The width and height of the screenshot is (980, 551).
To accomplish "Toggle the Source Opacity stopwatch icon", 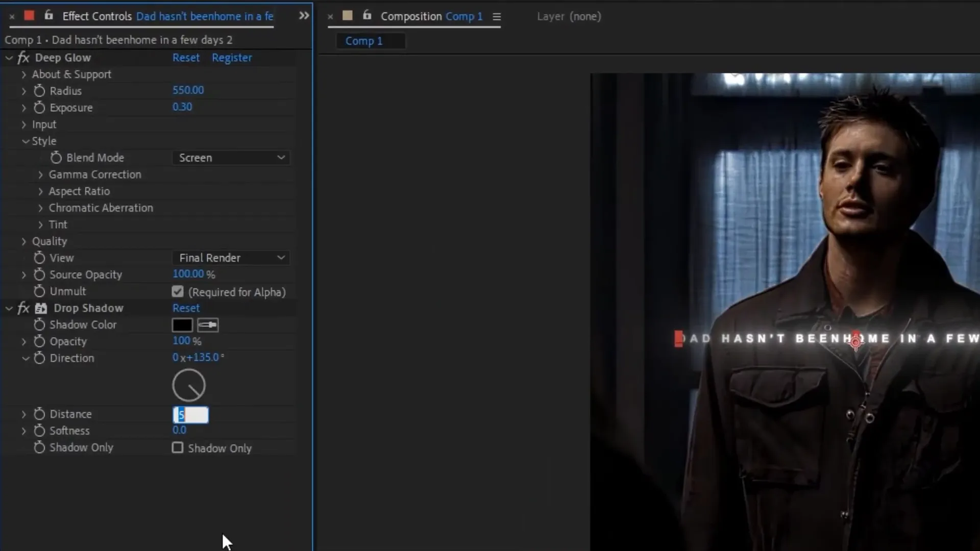I will (x=39, y=274).
